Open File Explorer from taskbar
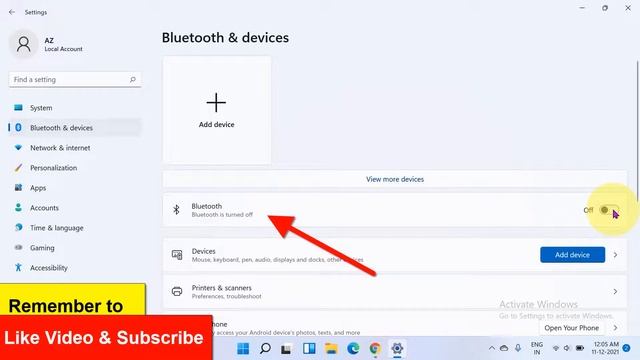Screen dimensions: 640x360 pyautogui.click(x=331, y=349)
